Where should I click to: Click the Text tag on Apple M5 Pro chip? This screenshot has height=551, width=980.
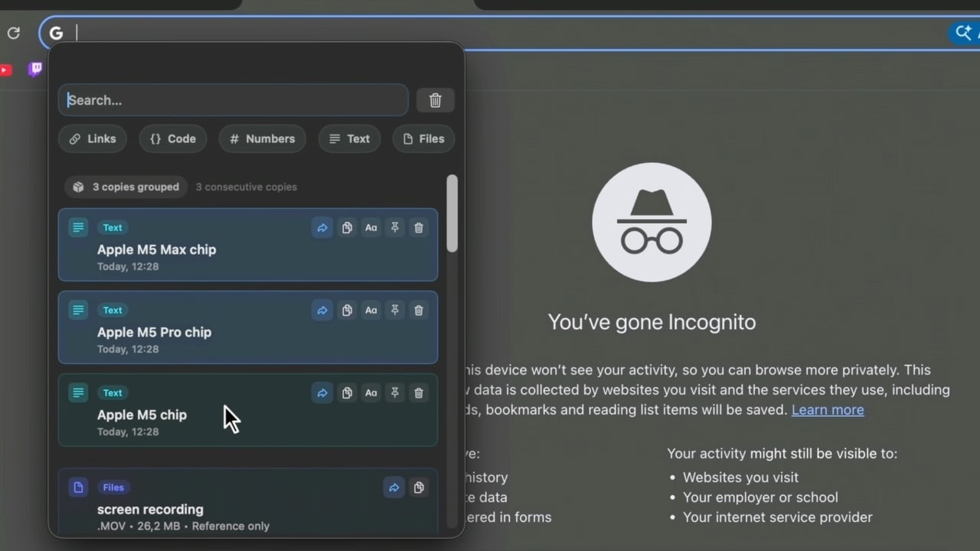(113, 311)
